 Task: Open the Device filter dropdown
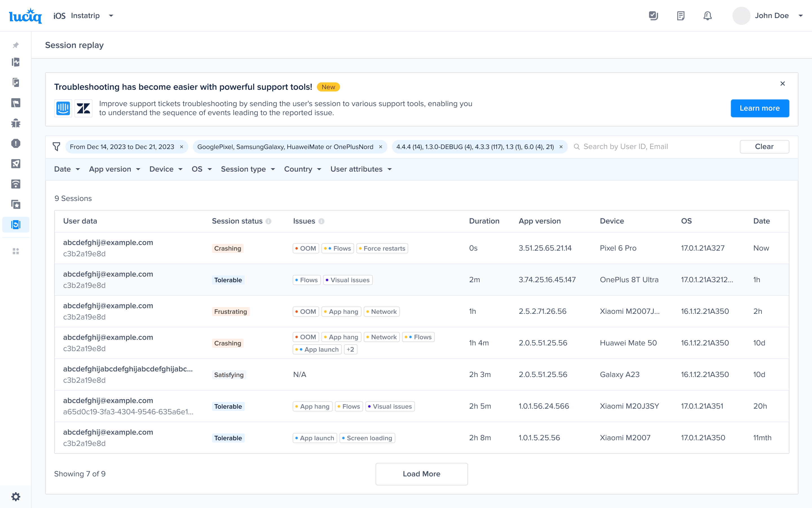coord(166,169)
